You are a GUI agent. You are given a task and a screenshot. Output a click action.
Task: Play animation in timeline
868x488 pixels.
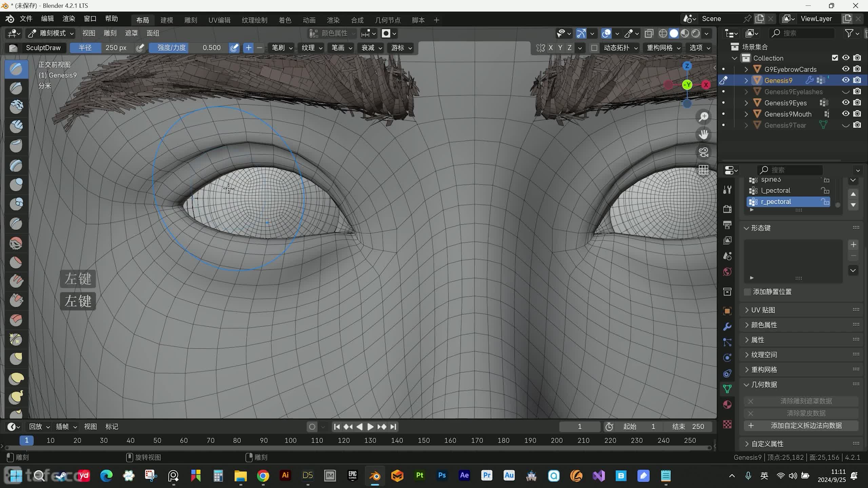tap(370, 427)
